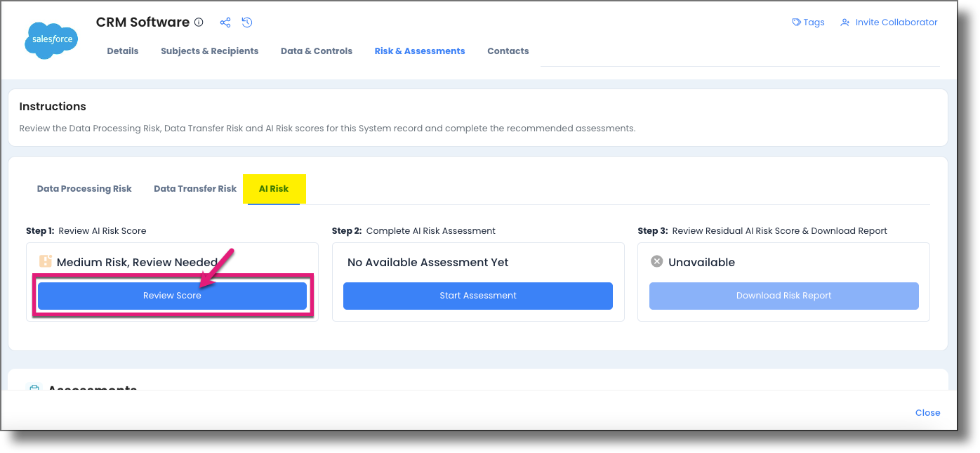Viewport: 980px width, 453px height.
Task: Click the share icon next to the title
Action: (x=225, y=22)
